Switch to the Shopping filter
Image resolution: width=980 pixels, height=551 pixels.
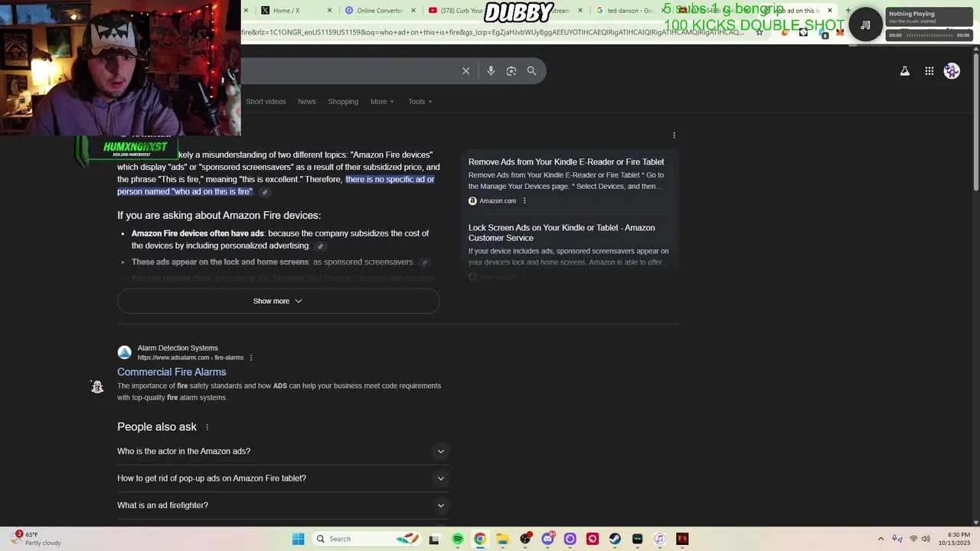(343, 101)
